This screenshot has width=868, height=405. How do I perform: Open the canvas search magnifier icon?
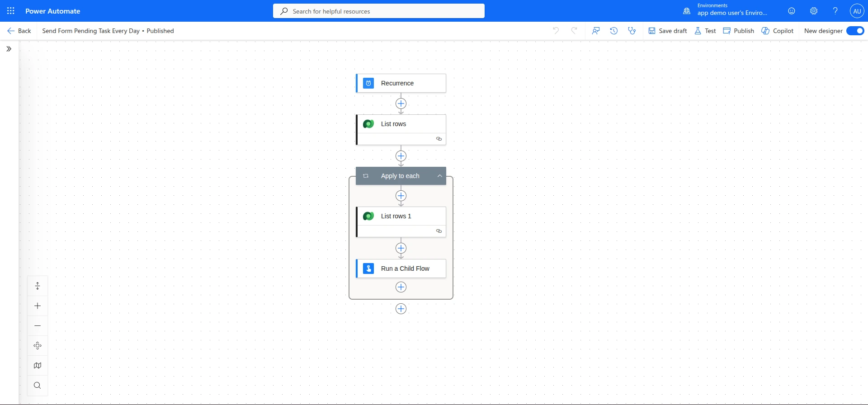tap(38, 385)
